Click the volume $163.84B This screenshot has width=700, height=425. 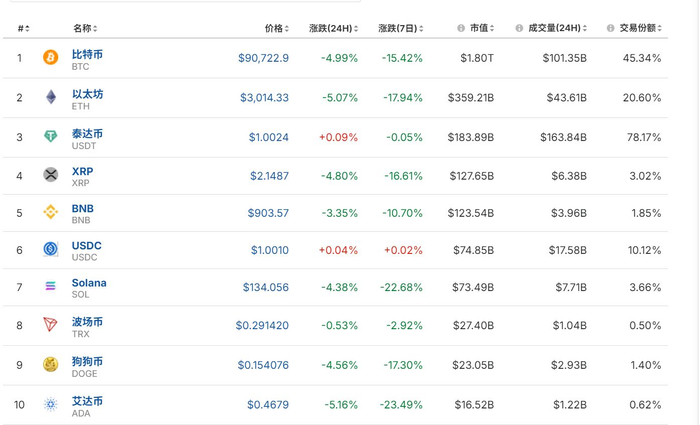(563, 137)
